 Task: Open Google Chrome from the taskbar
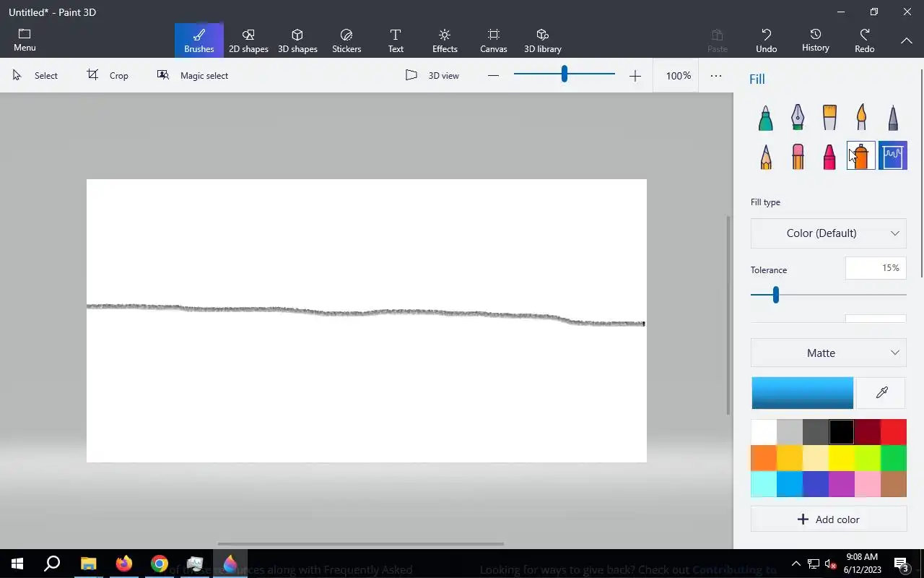160,564
